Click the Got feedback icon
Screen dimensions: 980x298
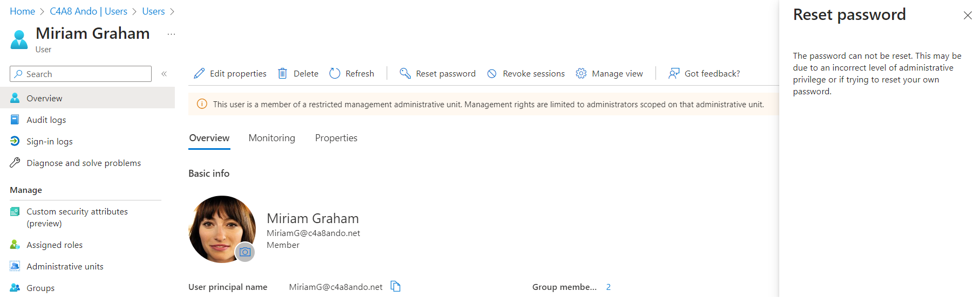673,73
